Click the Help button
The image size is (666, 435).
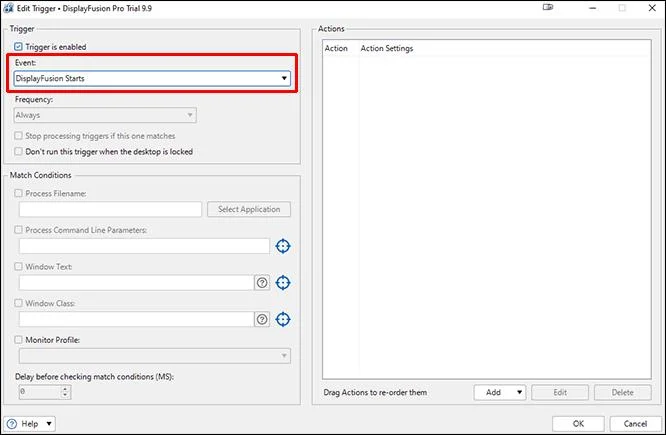(30, 424)
